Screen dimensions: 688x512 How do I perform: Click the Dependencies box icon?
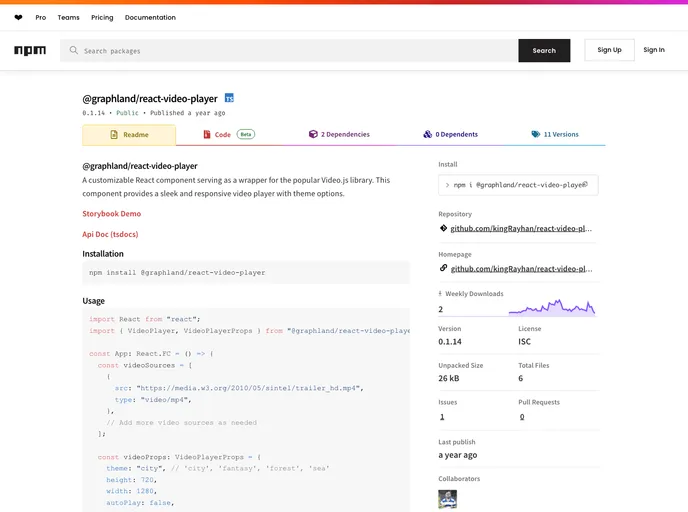313,134
